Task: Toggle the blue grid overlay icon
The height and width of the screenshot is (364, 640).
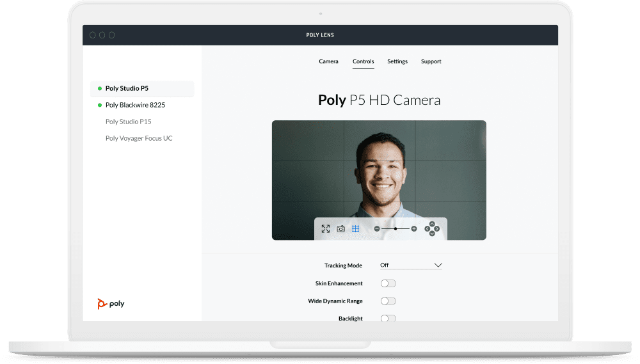Action: point(355,229)
